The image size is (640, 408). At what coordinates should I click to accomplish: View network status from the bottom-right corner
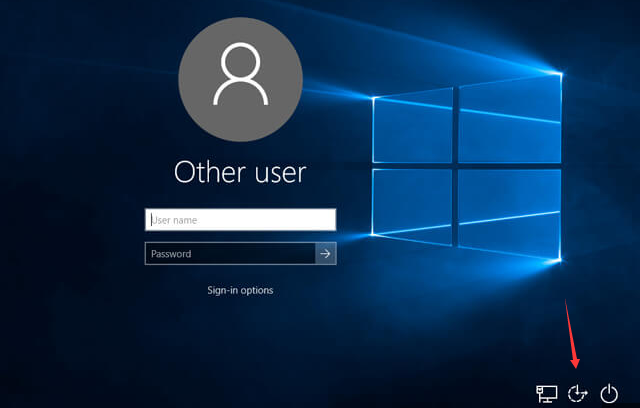[547, 393]
